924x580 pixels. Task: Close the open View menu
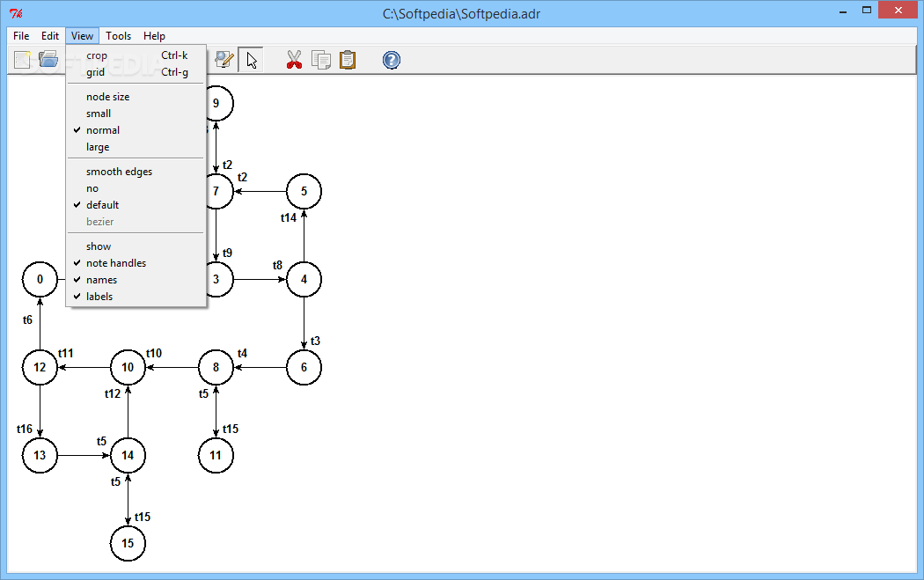82,36
